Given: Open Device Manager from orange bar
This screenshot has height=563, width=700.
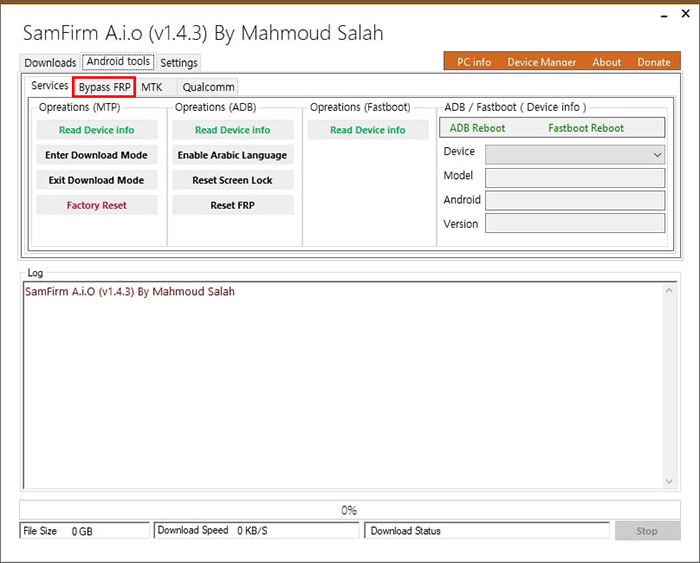Looking at the screenshot, I should 542,63.
